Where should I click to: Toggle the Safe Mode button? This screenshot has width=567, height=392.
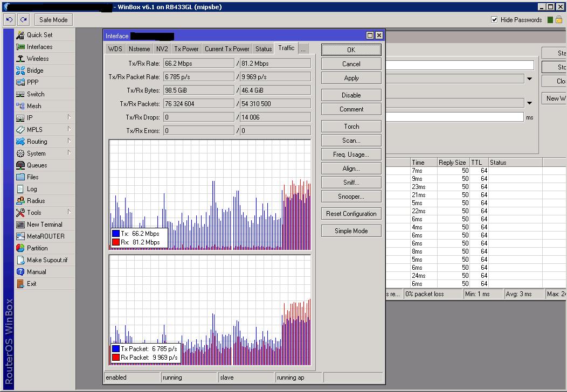(53, 20)
